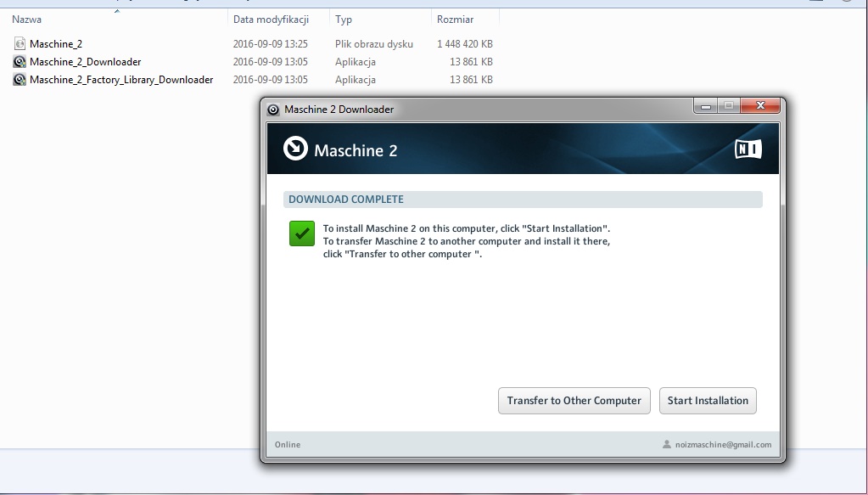Click Transfer to Other Computer button

pyautogui.click(x=574, y=400)
